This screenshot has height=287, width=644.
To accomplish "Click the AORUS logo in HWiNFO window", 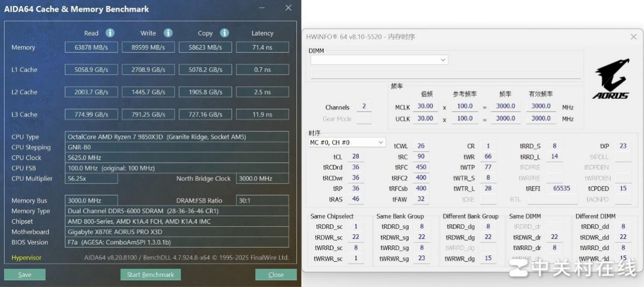I will click(611, 79).
